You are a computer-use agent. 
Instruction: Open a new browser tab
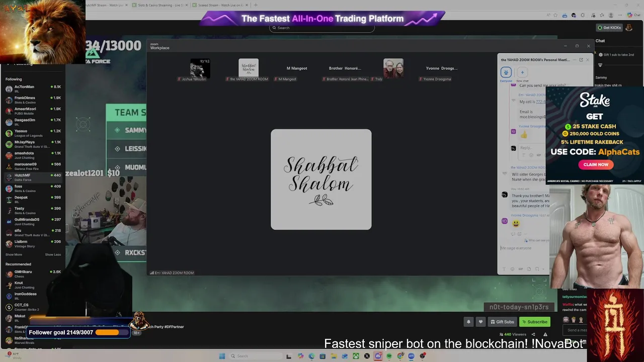pos(256,5)
